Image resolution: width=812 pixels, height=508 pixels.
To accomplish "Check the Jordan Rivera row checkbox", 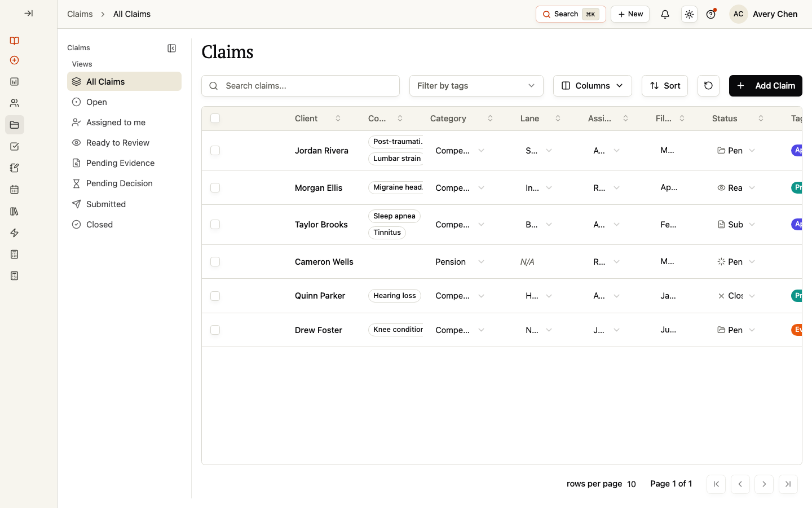I will (x=215, y=150).
